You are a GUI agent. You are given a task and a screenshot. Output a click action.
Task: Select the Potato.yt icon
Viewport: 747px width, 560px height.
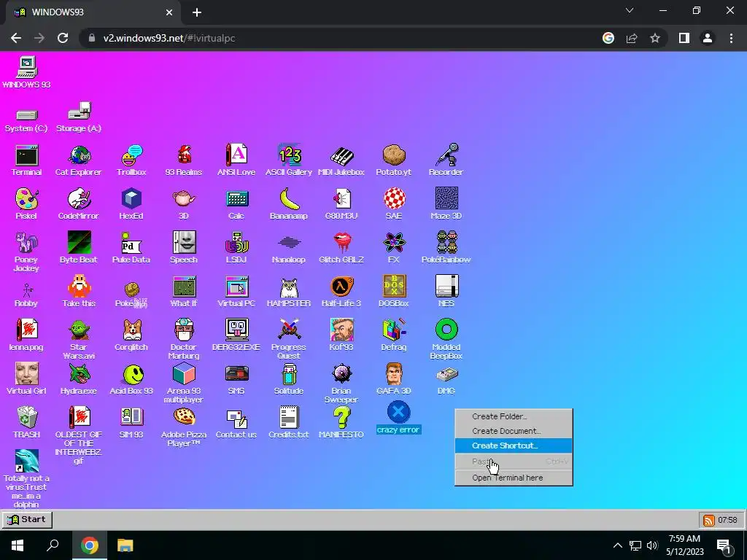pyautogui.click(x=393, y=160)
